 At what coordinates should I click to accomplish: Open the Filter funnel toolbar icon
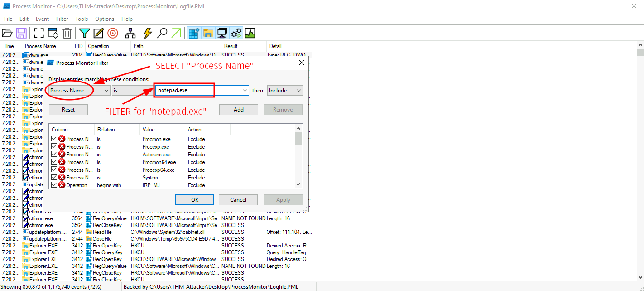pyautogui.click(x=84, y=33)
